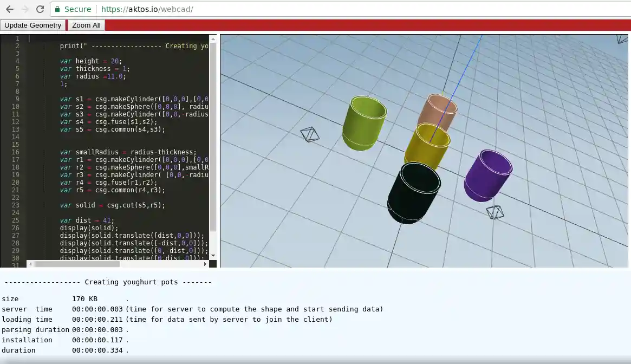Click the Secure padlock icon
Image resolution: width=631 pixels, height=364 pixels.
click(x=58, y=9)
